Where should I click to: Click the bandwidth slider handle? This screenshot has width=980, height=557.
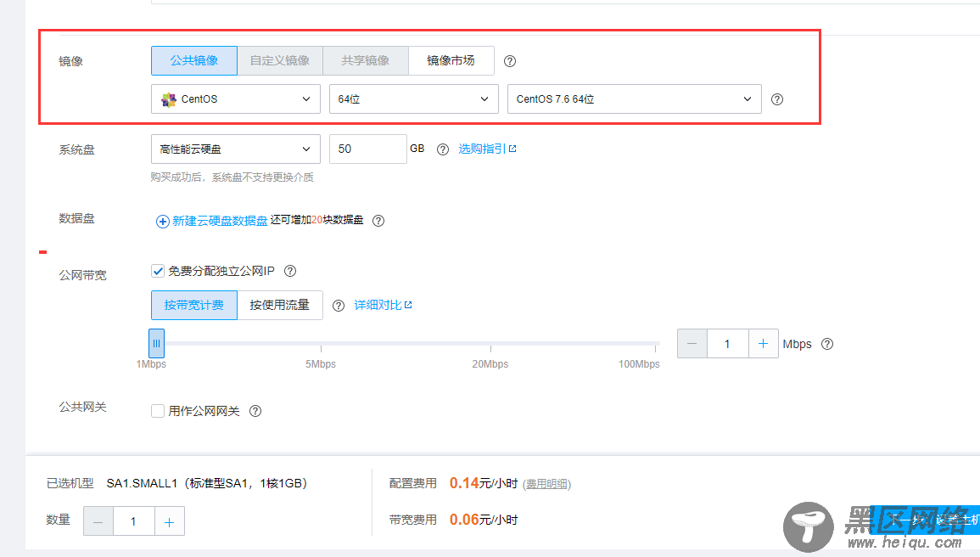[156, 343]
